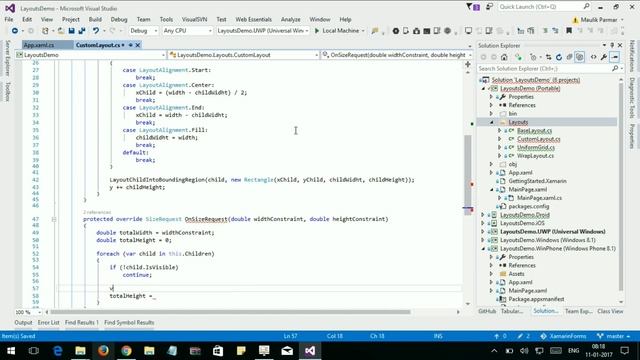Click the Undo icon in toolbar
Image resolution: width=640 pixels, height=360 pixels.
pyautogui.click(x=96, y=31)
